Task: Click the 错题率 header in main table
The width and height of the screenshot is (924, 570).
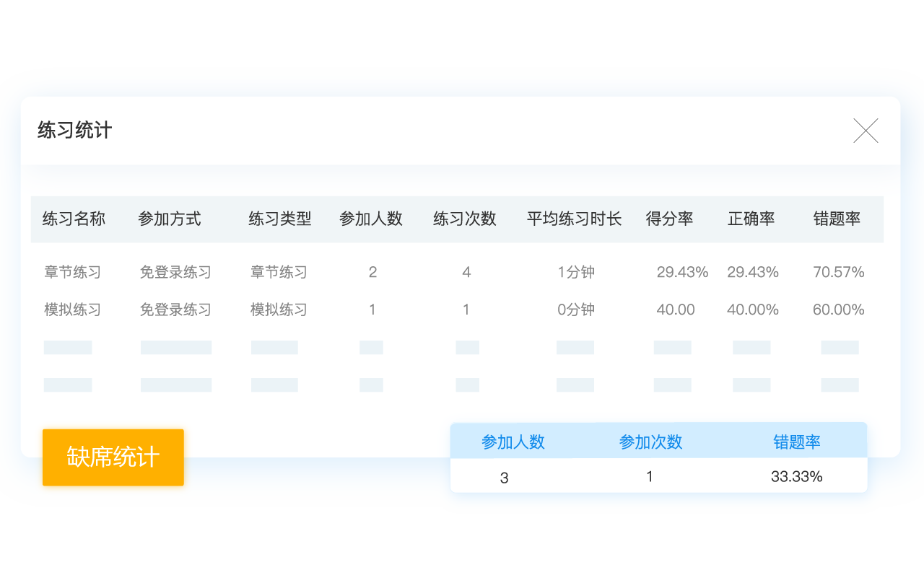Action: 837,219
